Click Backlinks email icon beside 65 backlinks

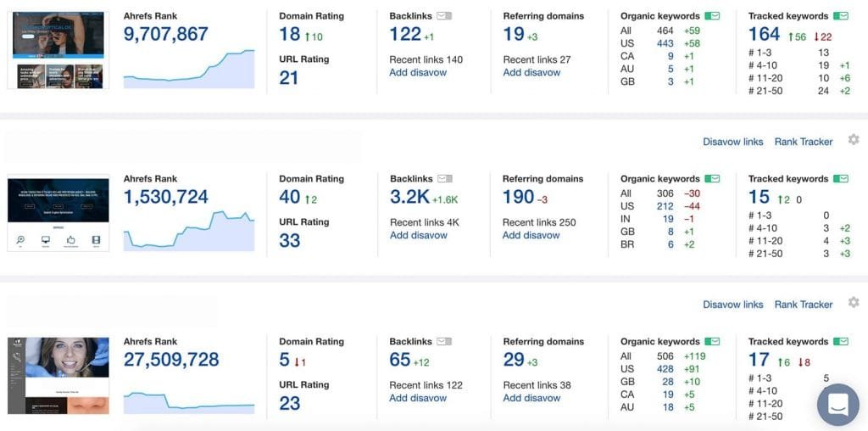[444, 342]
